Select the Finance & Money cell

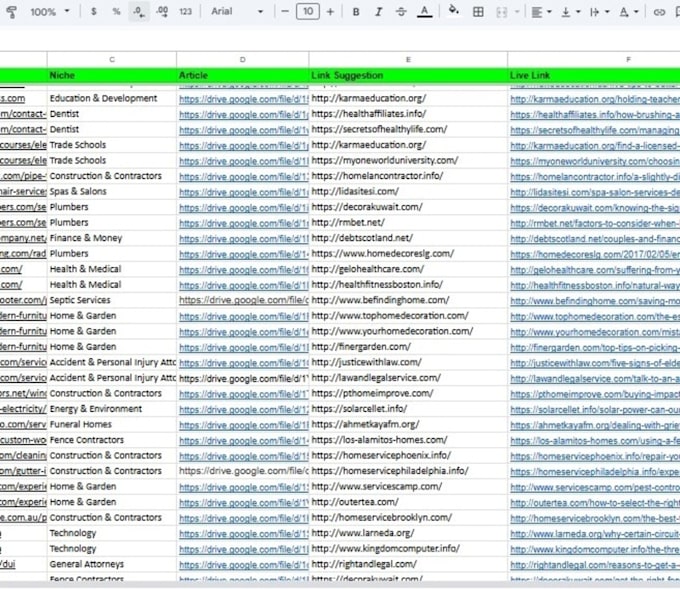[x=112, y=238]
